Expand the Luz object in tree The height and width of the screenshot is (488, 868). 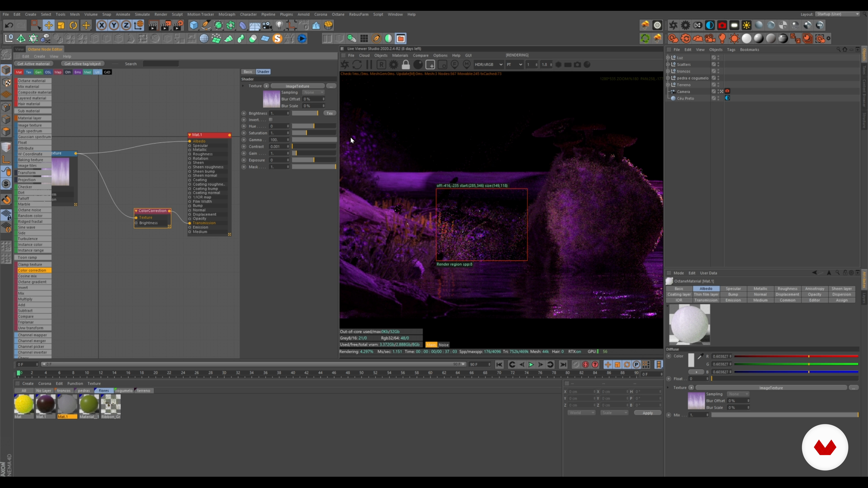(668, 58)
